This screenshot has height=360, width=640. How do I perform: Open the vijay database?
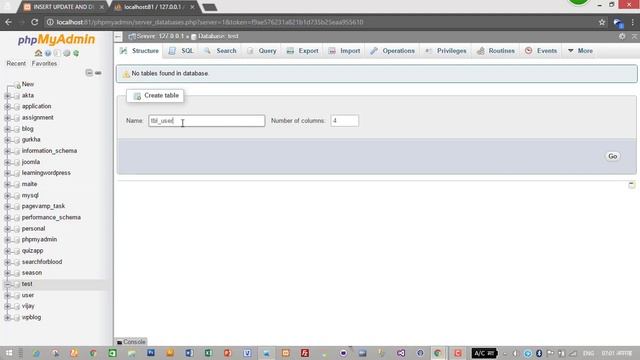tap(28, 306)
